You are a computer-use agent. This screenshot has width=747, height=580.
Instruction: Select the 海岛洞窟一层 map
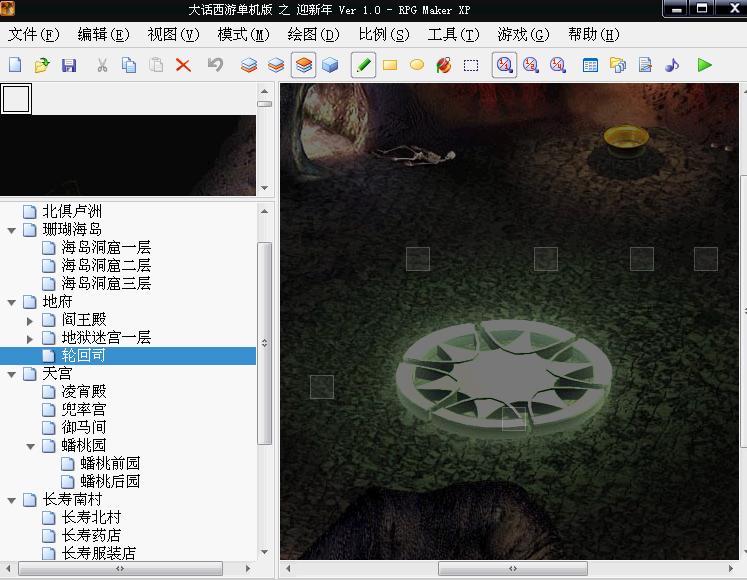106,247
